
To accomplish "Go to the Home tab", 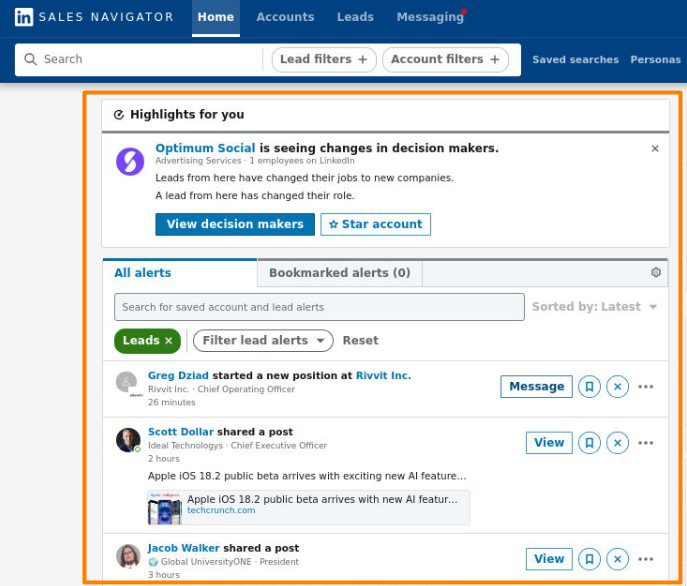I will pos(216,18).
